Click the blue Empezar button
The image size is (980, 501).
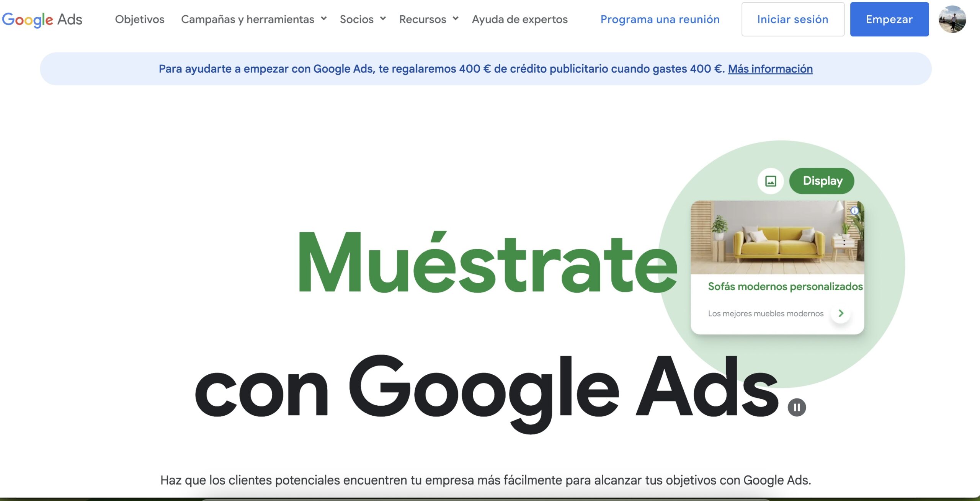point(889,19)
